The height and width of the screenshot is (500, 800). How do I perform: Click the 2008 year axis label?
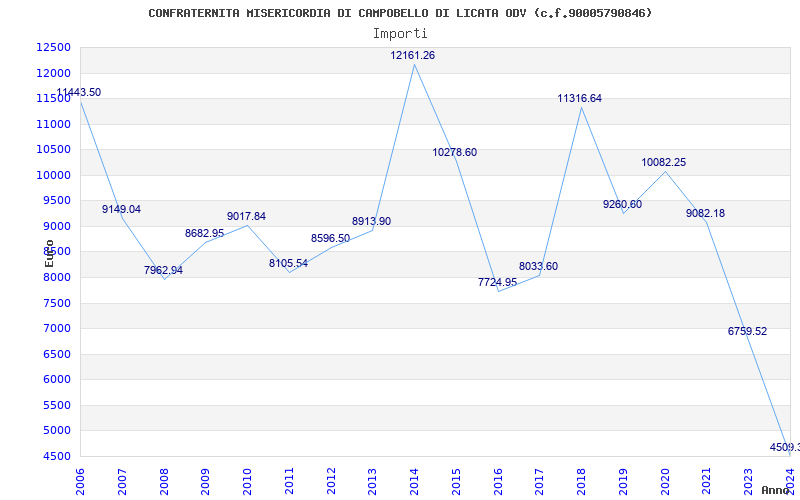coord(164,481)
